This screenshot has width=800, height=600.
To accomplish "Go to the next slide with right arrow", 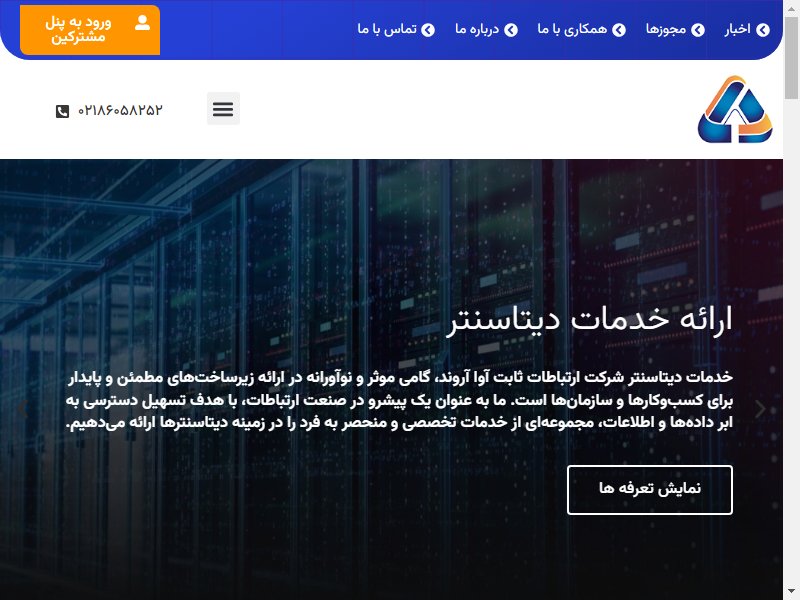I will point(760,409).
